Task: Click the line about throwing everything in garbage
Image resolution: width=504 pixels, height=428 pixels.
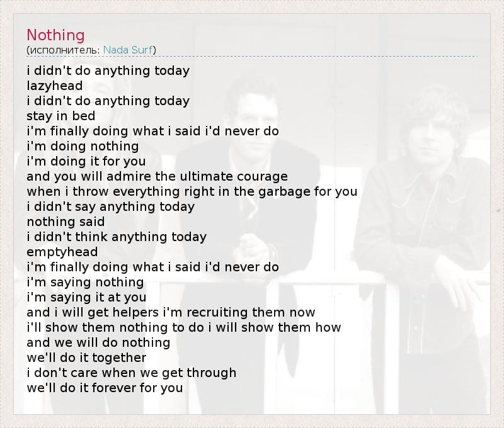Action: [x=192, y=191]
